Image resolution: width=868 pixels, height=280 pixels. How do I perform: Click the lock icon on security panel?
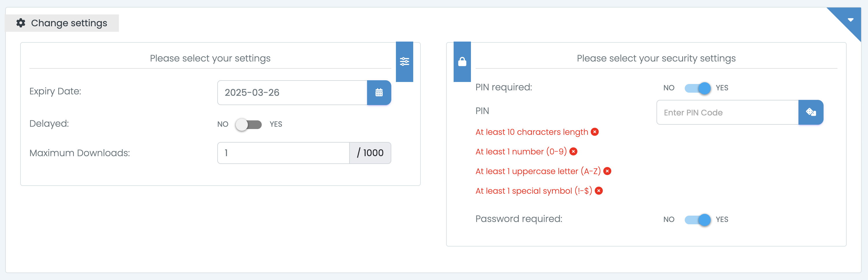462,62
